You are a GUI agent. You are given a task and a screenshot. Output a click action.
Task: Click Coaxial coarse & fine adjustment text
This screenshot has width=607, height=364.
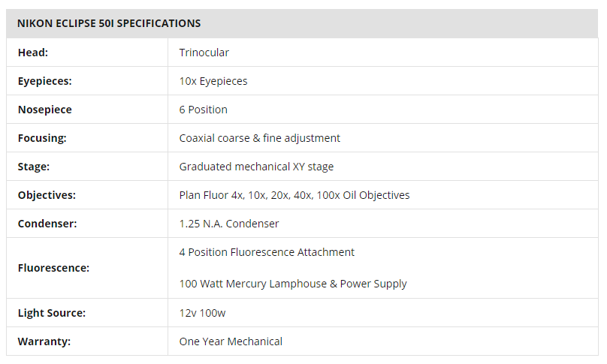tap(260, 138)
